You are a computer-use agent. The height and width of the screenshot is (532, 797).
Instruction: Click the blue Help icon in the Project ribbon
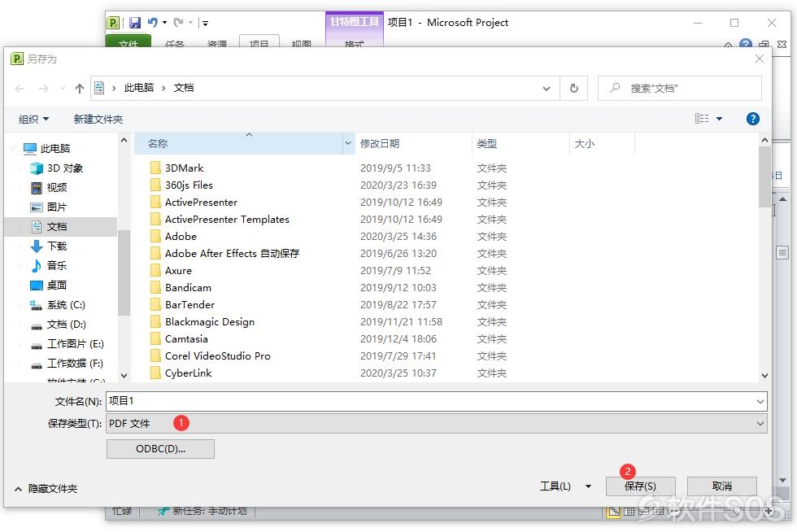pyautogui.click(x=746, y=44)
